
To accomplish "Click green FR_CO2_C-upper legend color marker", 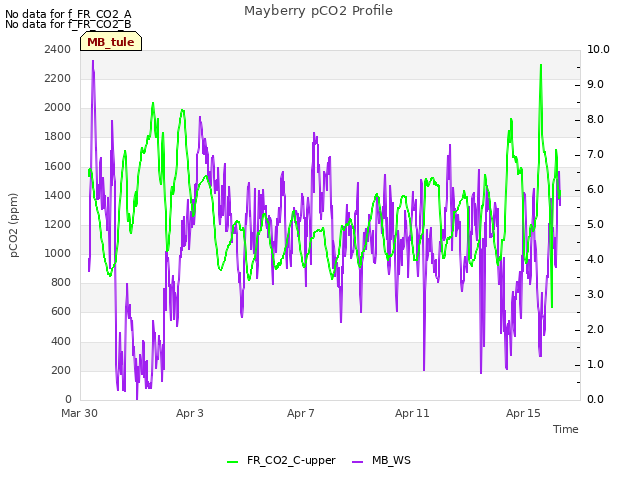I will pyautogui.click(x=232, y=462).
